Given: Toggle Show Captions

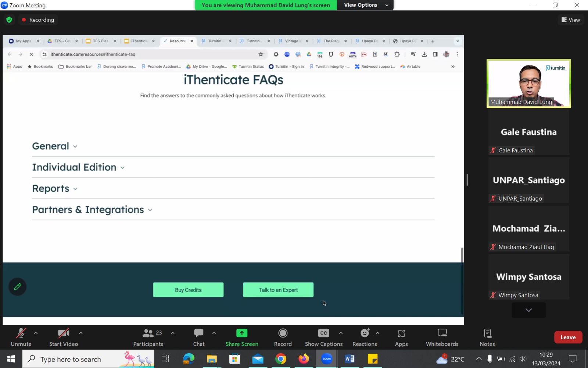Looking at the screenshot, I should click(x=324, y=337).
